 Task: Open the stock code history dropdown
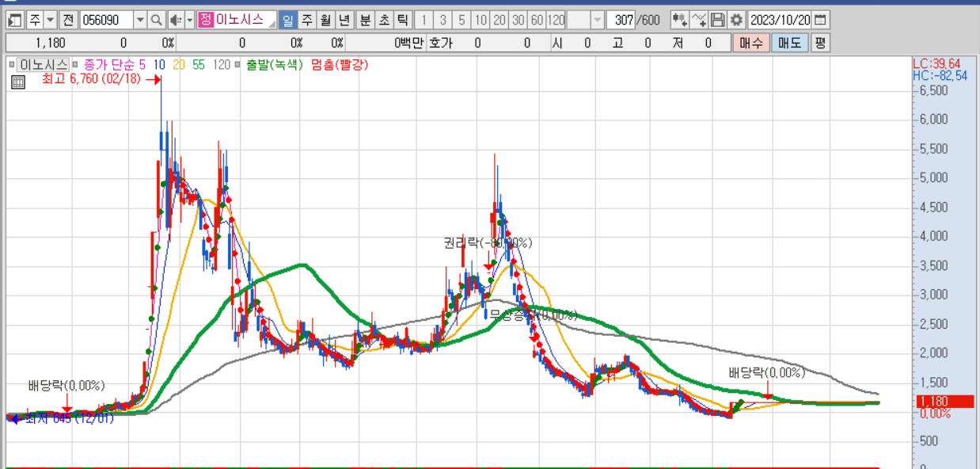point(140,20)
